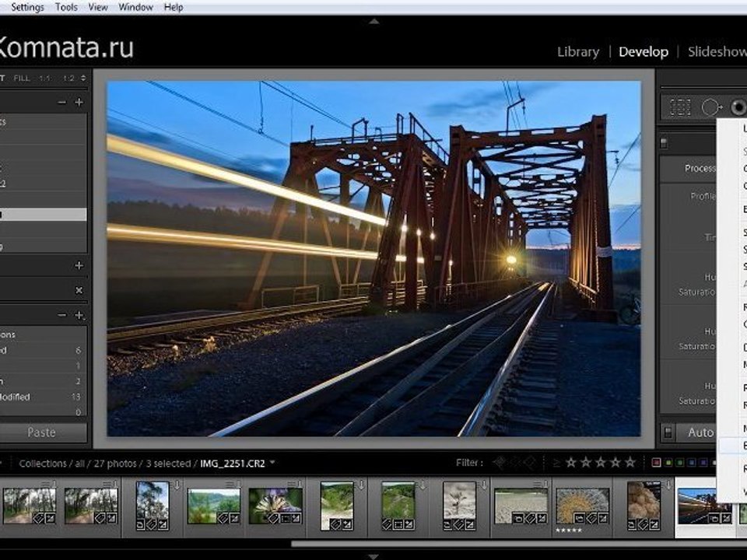Toggle the yellow color label filter
Screen dimensions: 747x560
point(669,463)
